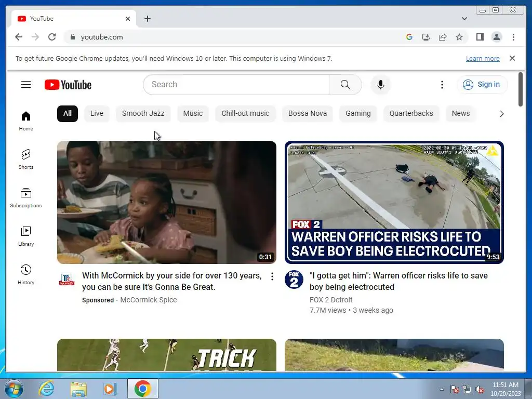Click the install app icon in address bar

[426, 37]
